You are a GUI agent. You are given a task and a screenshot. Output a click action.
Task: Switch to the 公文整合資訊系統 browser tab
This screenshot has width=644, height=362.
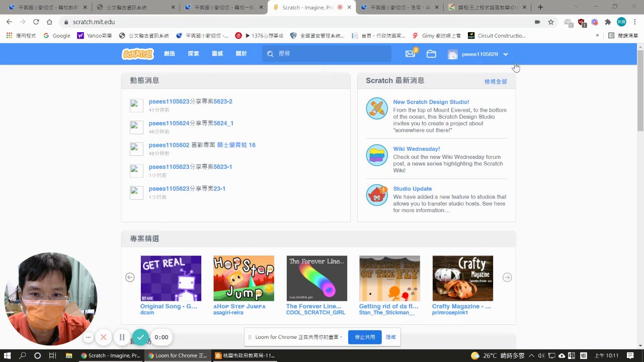coord(134,8)
